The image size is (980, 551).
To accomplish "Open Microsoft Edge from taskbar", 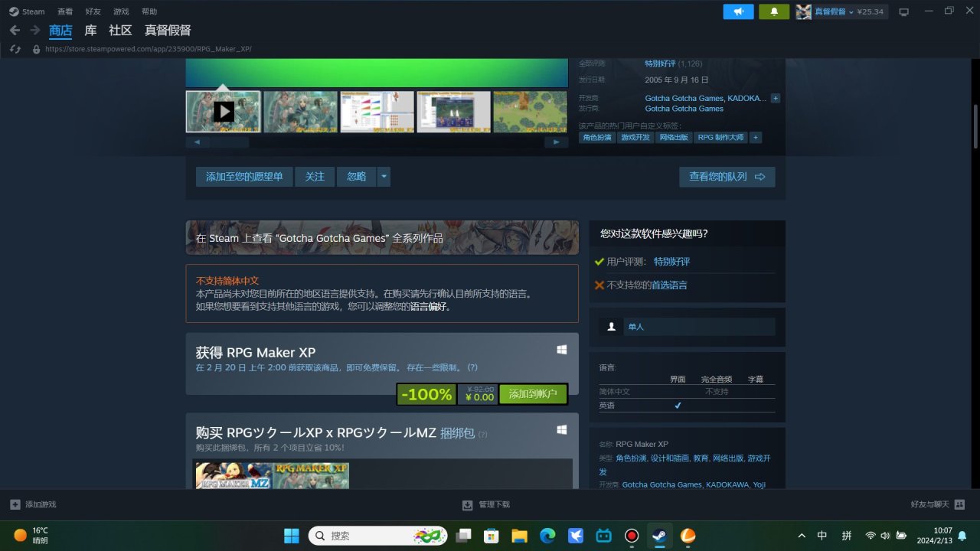I will 547,535.
